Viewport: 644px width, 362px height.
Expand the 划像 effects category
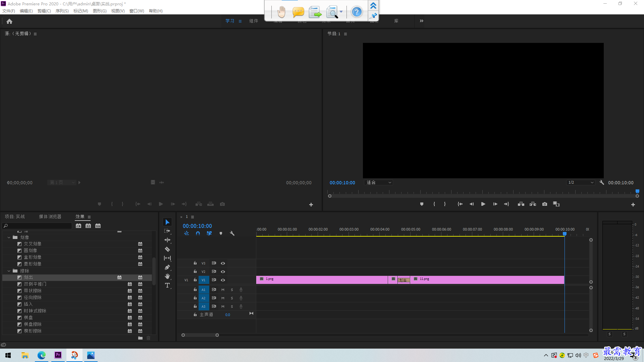[x=9, y=237]
